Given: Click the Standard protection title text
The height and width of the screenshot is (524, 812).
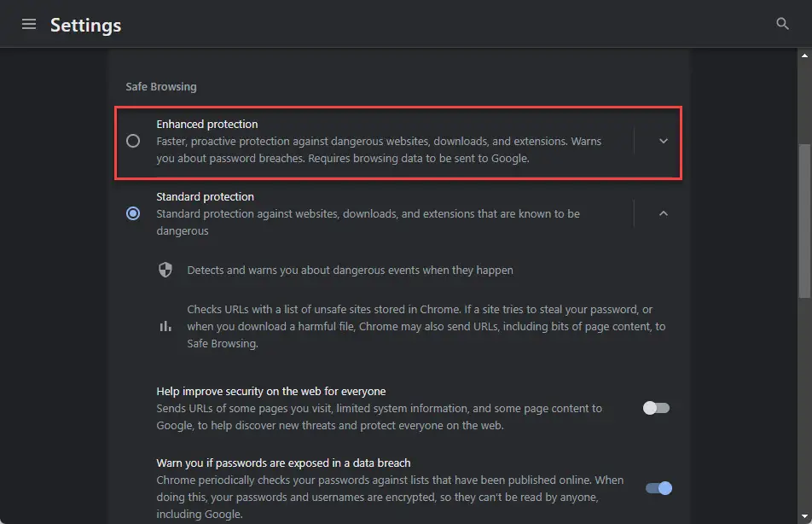Looking at the screenshot, I should click(x=205, y=196).
